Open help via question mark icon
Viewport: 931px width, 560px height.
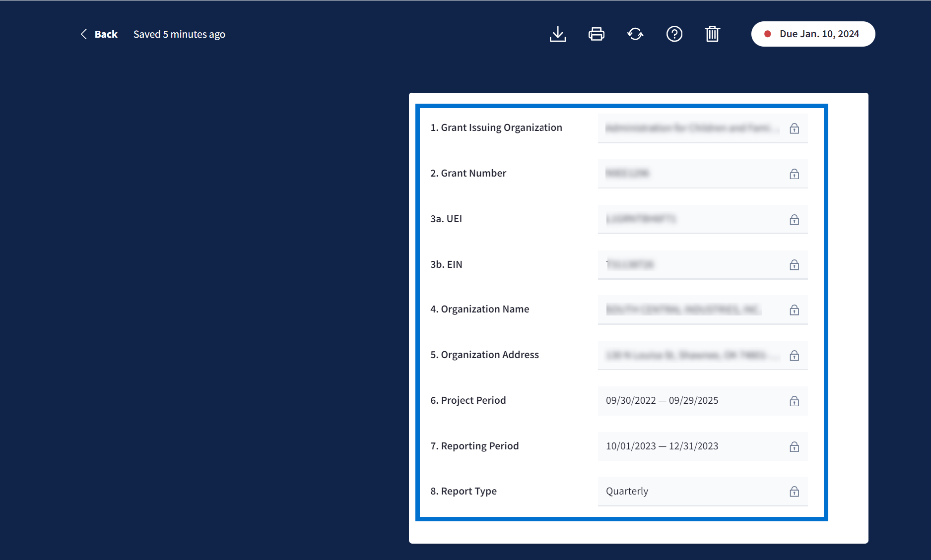click(x=674, y=34)
